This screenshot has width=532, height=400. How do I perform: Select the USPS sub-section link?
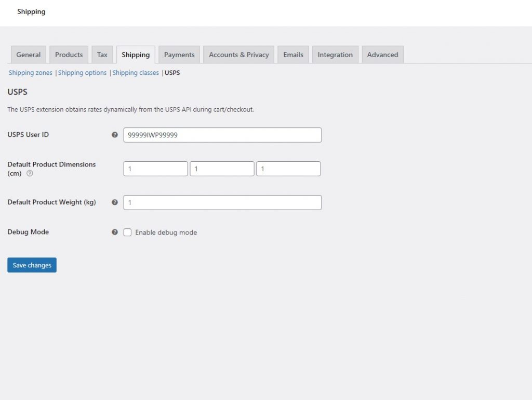pyautogui.click(x=172, y=73)
